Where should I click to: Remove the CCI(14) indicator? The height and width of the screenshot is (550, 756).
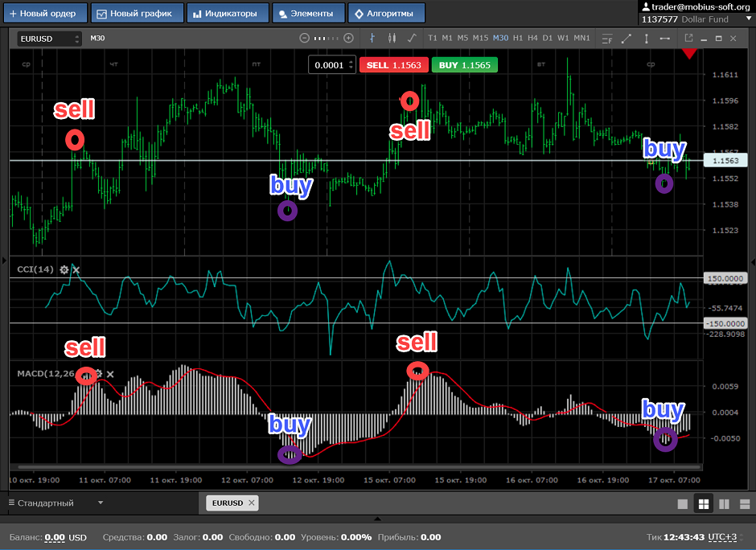point(76,269)
